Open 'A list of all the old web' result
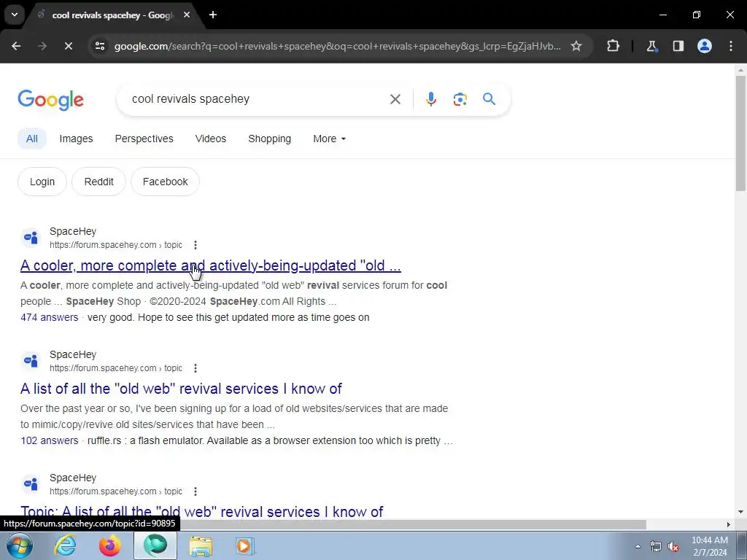The height and width of the screenshot is (560, 747). [181, 389]
